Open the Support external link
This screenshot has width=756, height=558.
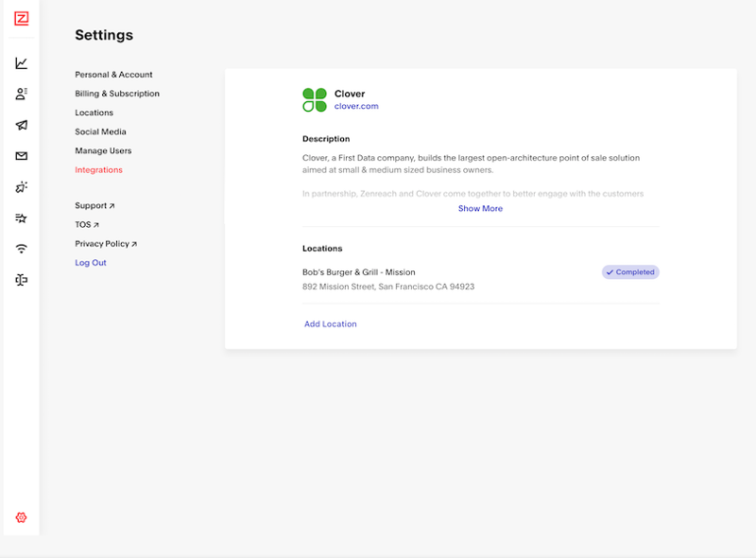pos(94,205)
